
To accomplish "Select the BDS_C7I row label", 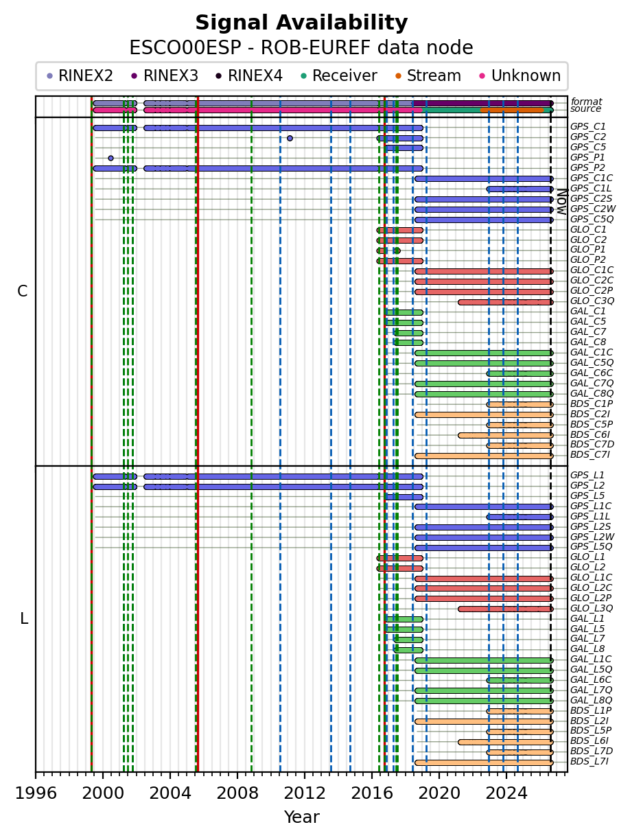I will [590, 455].
